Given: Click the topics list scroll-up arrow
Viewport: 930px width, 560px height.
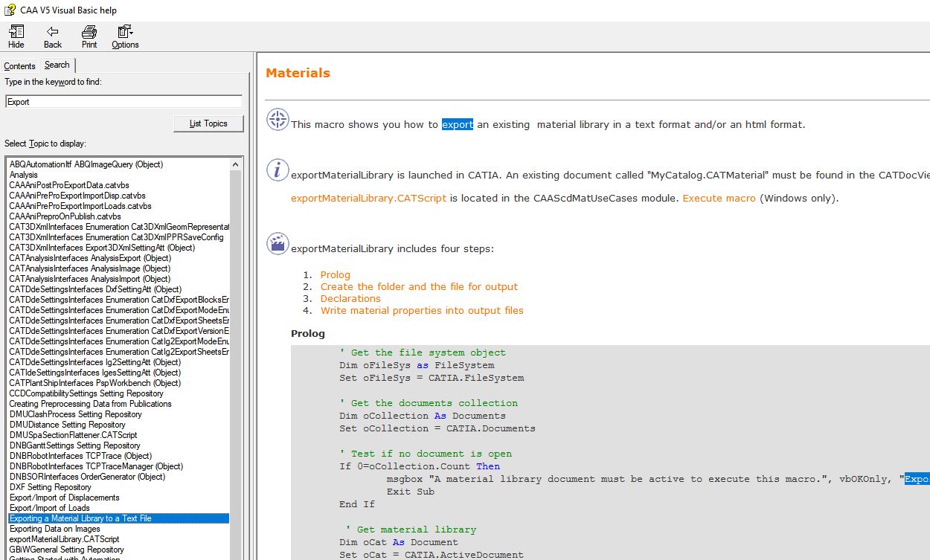Looking at the screenshot, I should coord(237,165).
